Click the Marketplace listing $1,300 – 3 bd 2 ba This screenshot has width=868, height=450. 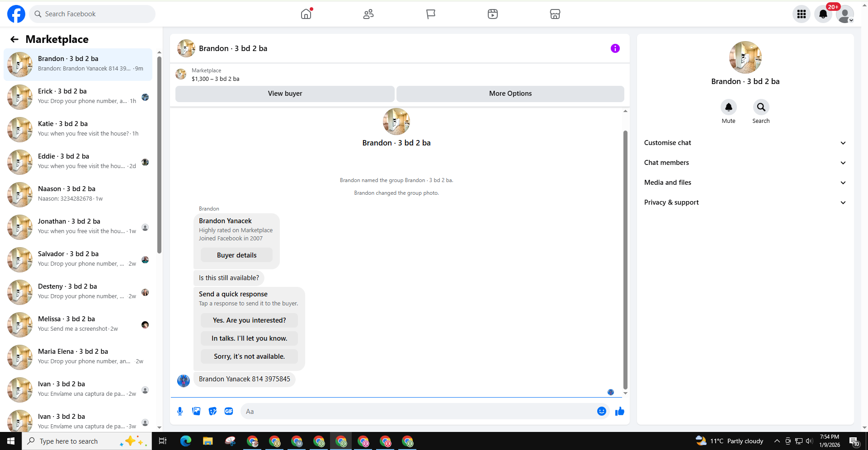coord(215,79)
